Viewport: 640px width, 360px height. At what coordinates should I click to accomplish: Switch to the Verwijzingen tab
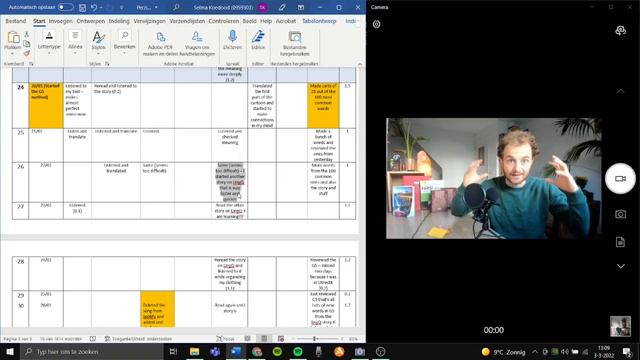click(x=150, y=21)
